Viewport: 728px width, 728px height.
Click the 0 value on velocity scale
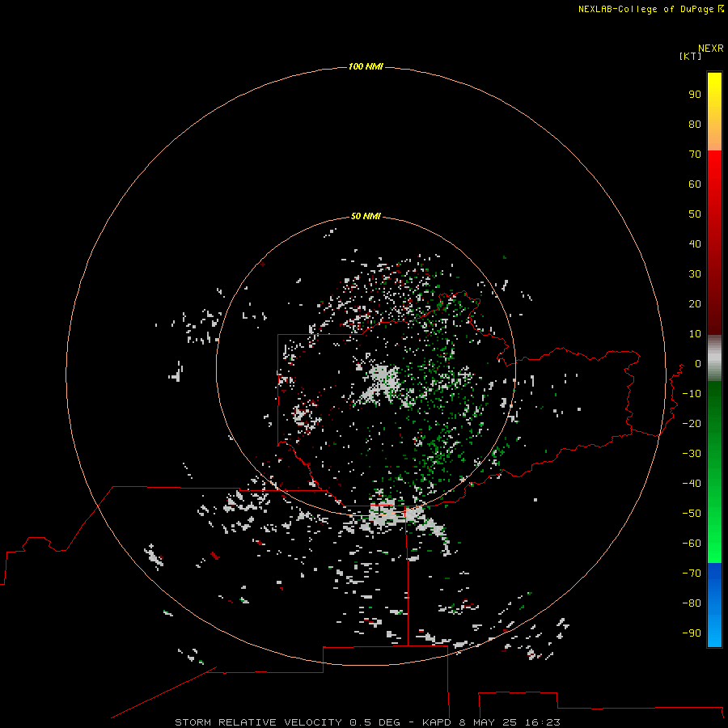pos(698,363)
